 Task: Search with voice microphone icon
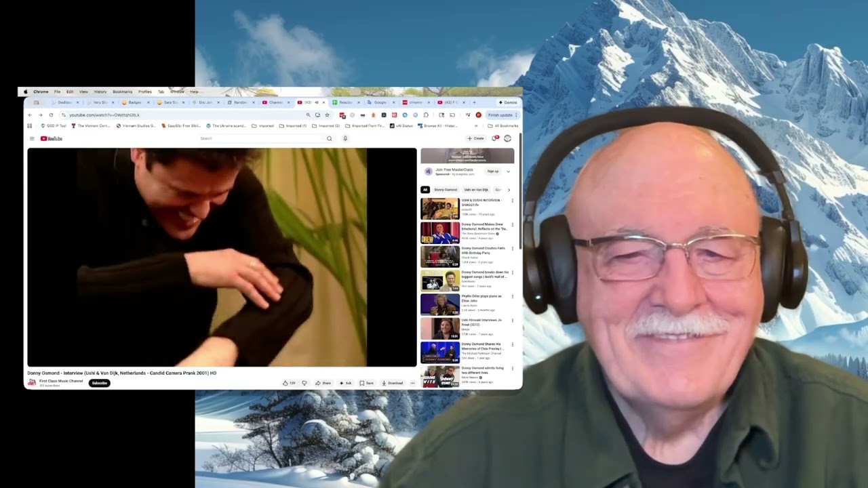point(345,138)
